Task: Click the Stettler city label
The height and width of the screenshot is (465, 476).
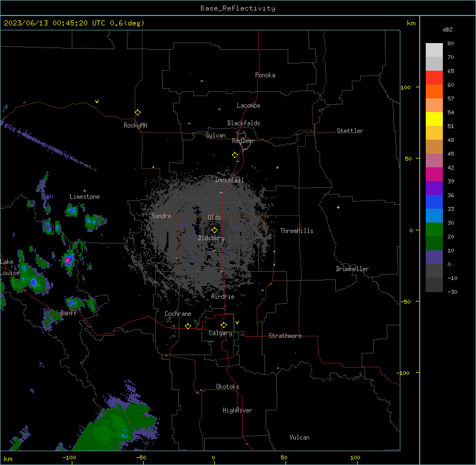Action: [x=350, y=131]
